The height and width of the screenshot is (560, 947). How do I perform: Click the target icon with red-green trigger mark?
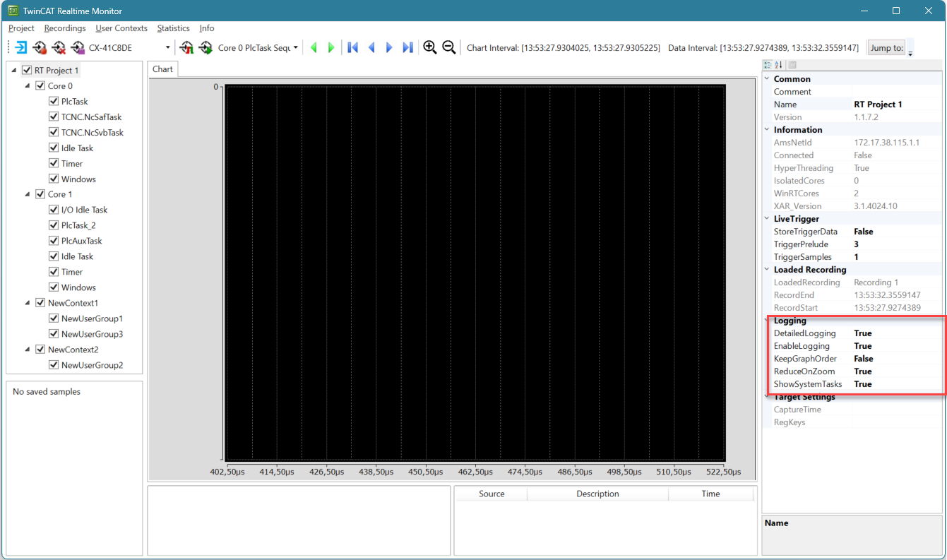pyautogui.click(x=186, y=48)
